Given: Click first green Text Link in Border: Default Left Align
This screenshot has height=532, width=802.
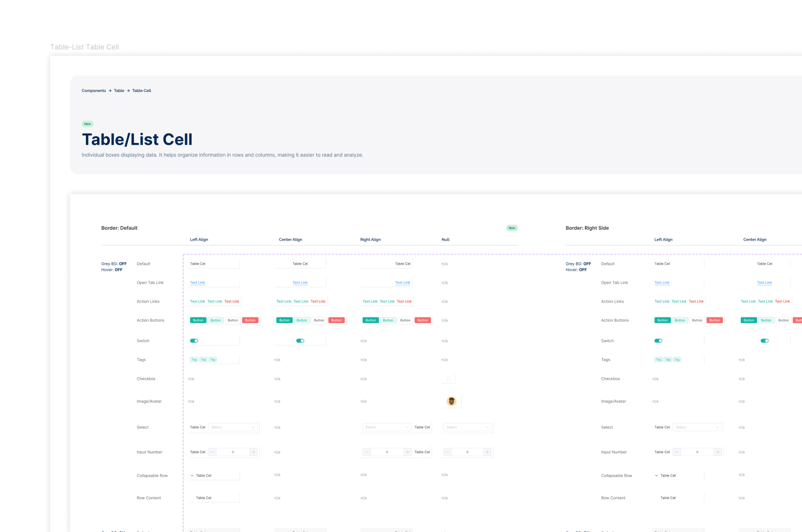Looking at the screenshot, I should coord(198,301).
